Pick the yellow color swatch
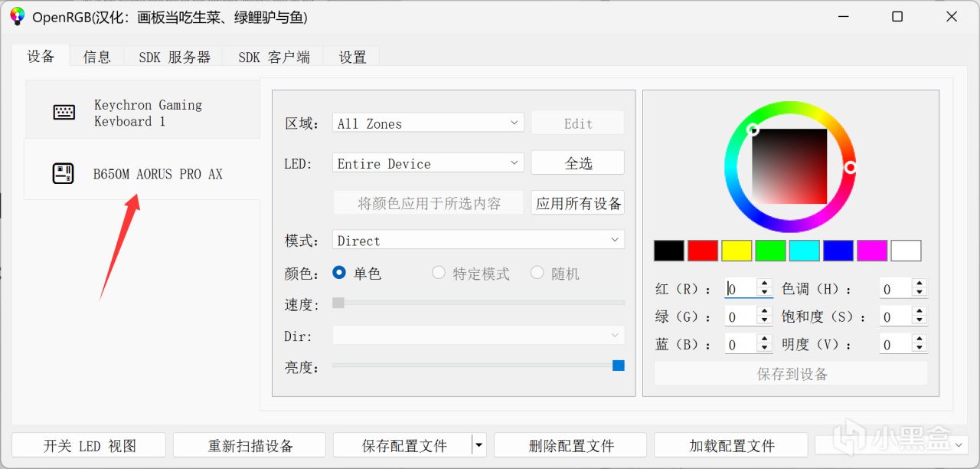 click(x=737, y=251)
